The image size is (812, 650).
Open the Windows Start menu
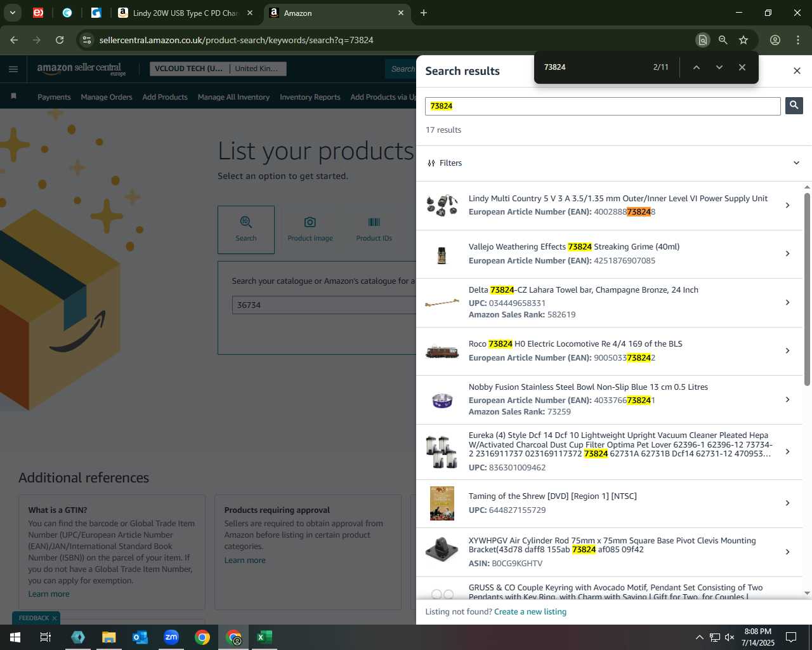(15, 637)
